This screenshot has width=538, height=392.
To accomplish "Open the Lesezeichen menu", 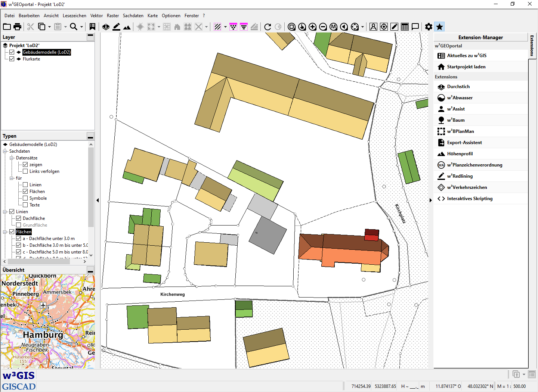I will [74, 16].
